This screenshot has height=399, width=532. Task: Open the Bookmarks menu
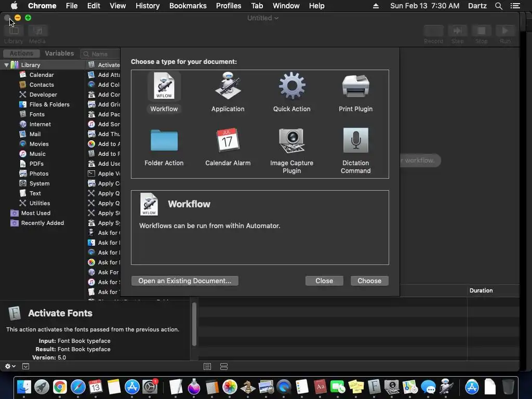[188, 6]
